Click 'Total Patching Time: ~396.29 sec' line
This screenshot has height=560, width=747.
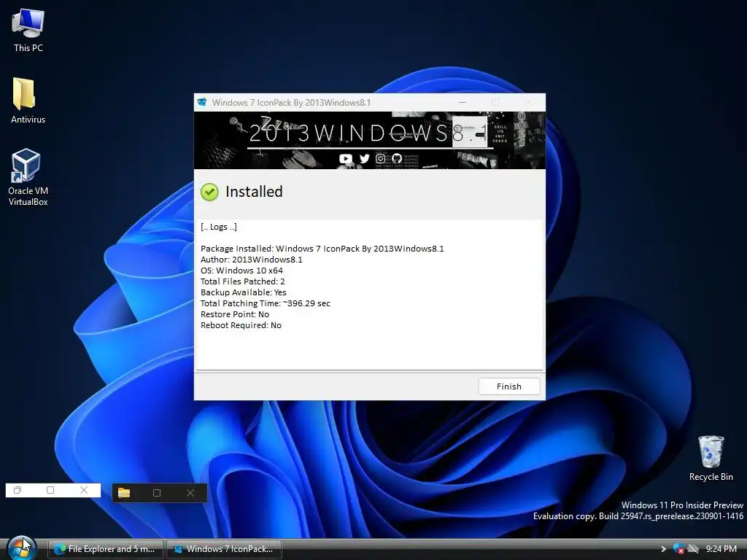266,303
